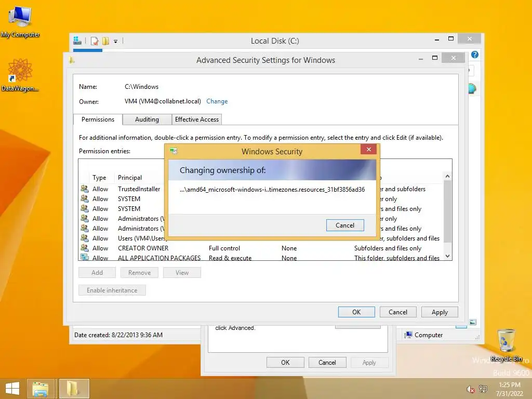532x399 pixels.
Task: Click the second Allow SYSTEM entry row
Action: [261, 209]
